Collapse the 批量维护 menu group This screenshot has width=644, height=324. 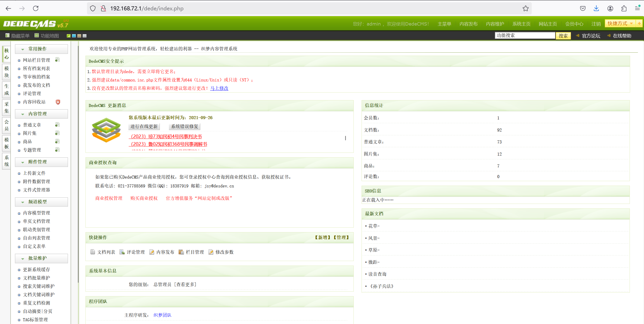pos(41,258)
